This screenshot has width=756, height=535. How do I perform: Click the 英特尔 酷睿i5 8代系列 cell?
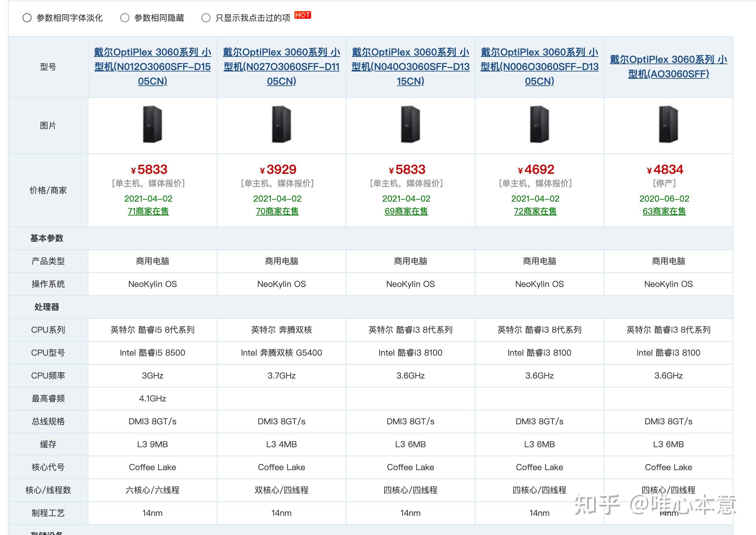(153, 330)
